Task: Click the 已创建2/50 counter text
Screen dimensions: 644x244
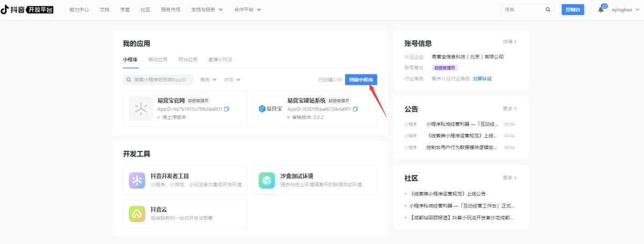Action: coord(330,79)
